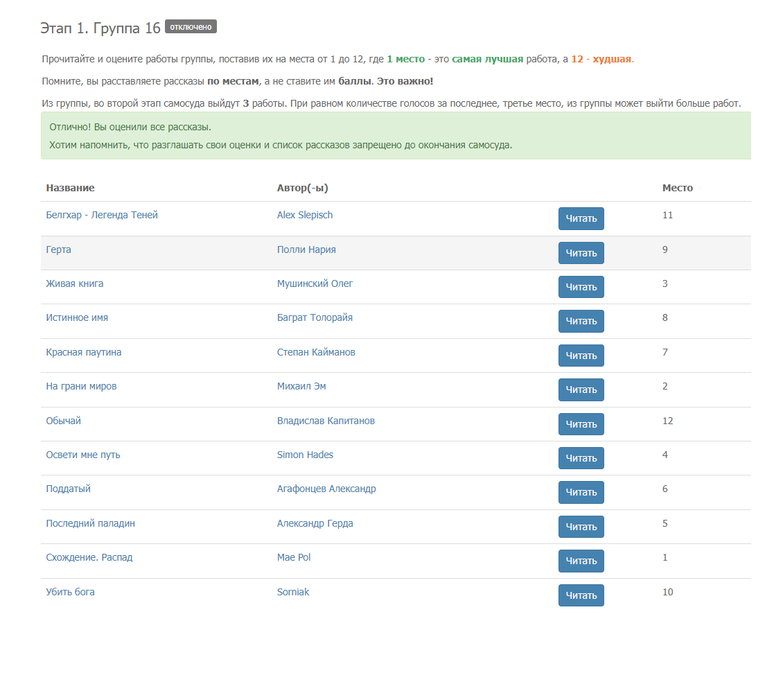The width and height of the screenshot is (783, 700).
Task: Open the story 'Истинное имя'
Action: (77, 317)
